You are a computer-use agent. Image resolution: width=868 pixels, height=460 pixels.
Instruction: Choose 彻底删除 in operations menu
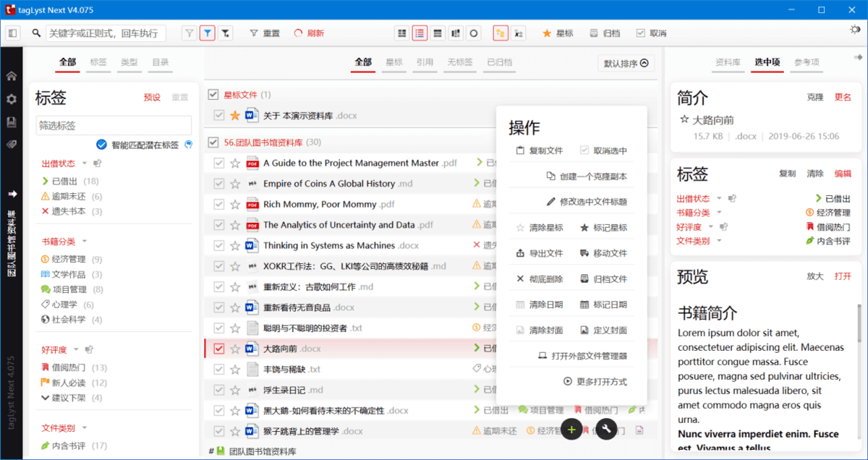[540, 279]
